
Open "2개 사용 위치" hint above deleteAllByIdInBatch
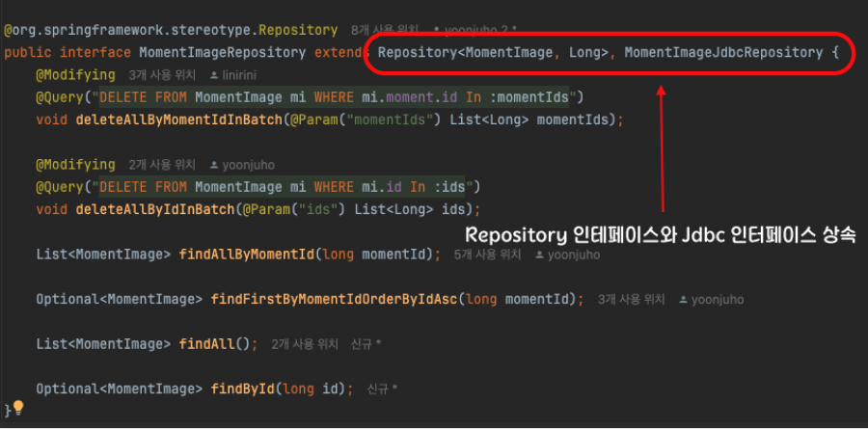(x=162, y=165)
